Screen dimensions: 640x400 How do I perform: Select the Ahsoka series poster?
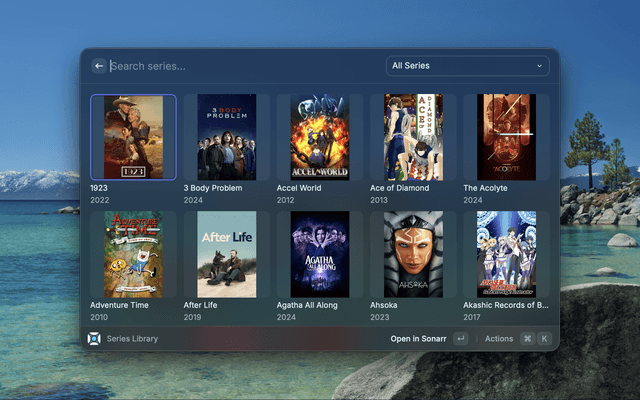point(413,254)
